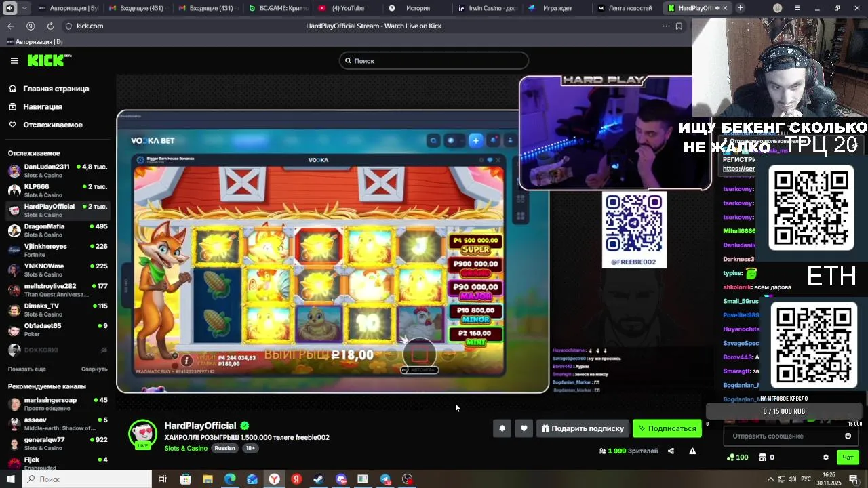Click the 0 / 15 000 RUB donation goal bar
This screenshot has height=488, width=868.
click(784, 411)
